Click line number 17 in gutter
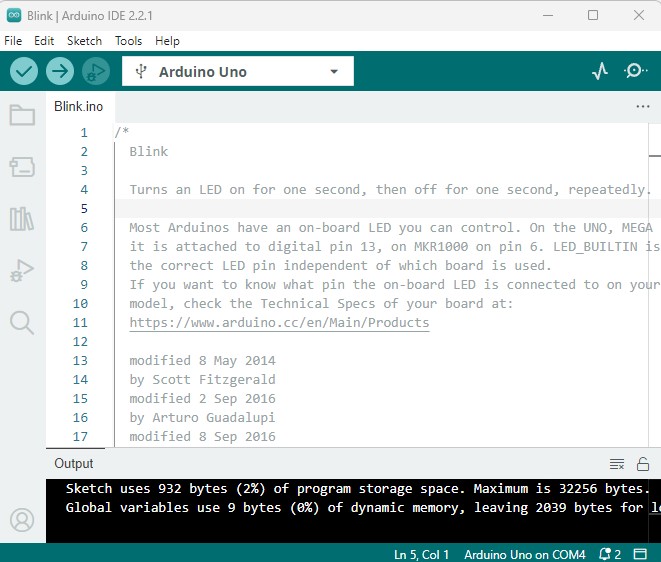Viewport: 661px width, 562px height. (80, 436)
